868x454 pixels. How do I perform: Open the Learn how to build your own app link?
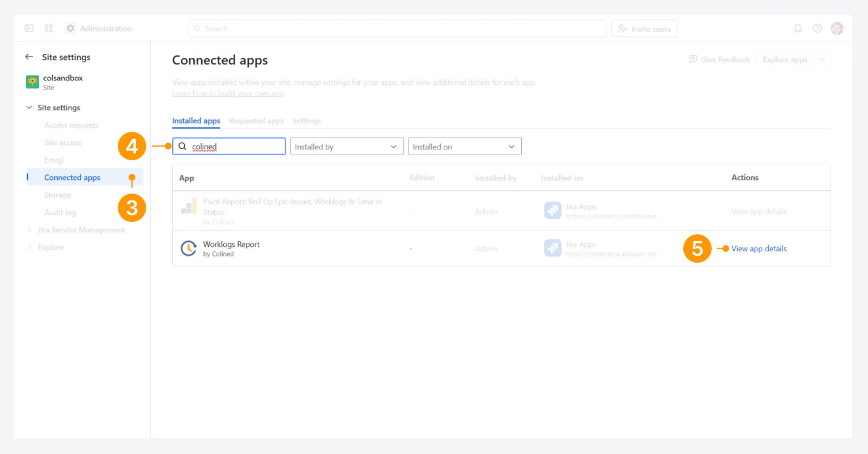click(228, 93)
